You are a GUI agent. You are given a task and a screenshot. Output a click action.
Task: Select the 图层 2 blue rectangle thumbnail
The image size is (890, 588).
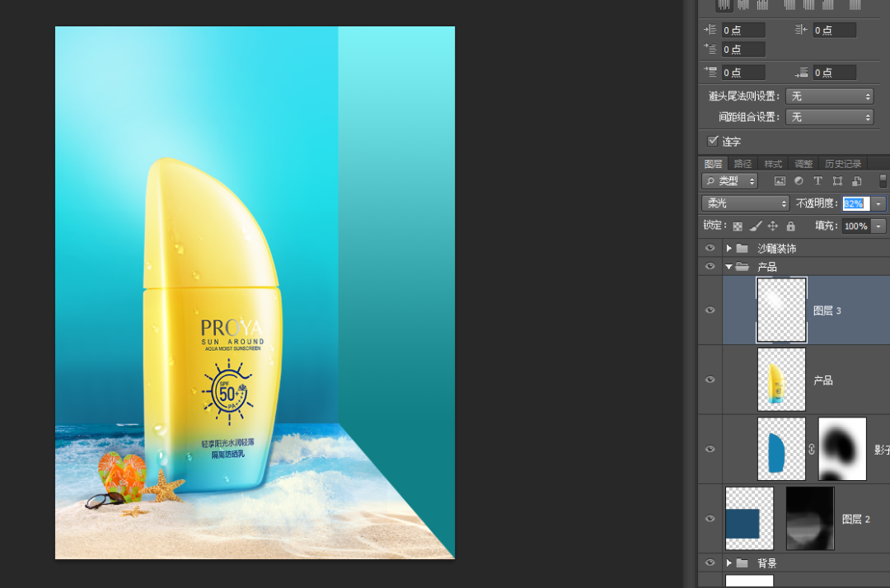(x=749, y=519)
